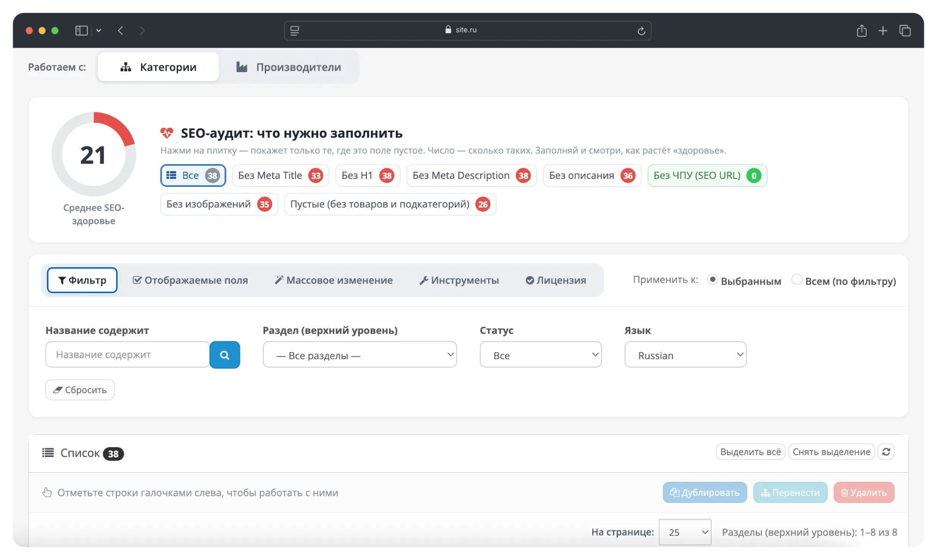Go forward using the browser forward arrow
Image resolution: width=937 pixels, height=560 pixels.
tap(142, 30)
